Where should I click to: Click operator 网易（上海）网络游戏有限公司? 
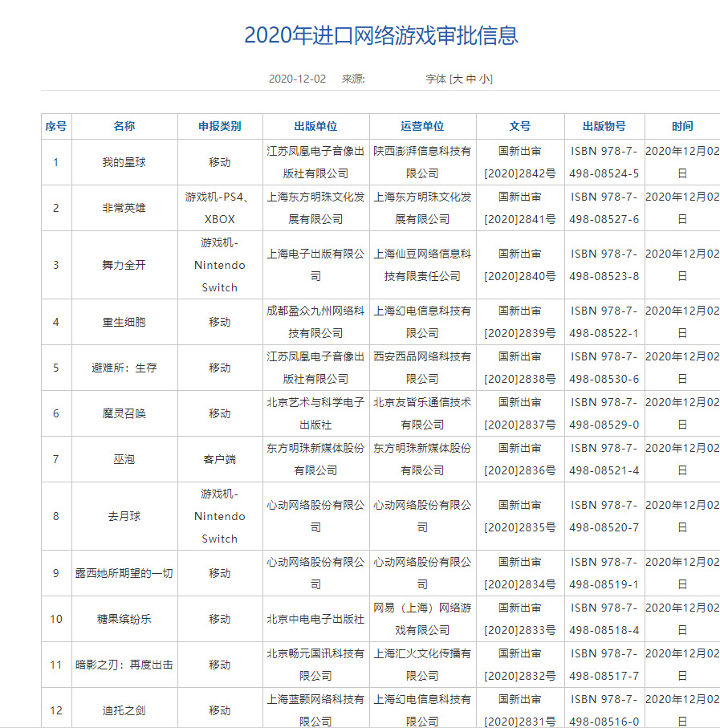tap(422, 620)
